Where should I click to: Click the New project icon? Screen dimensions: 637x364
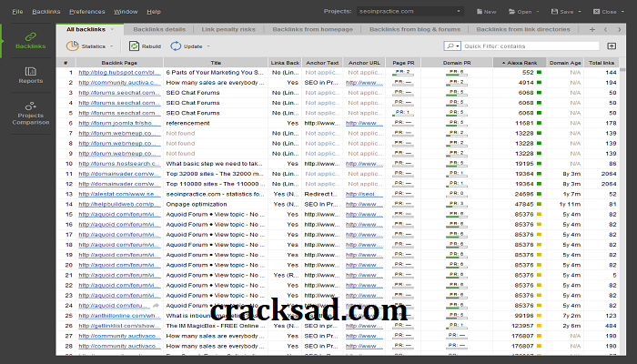(480, 11)
